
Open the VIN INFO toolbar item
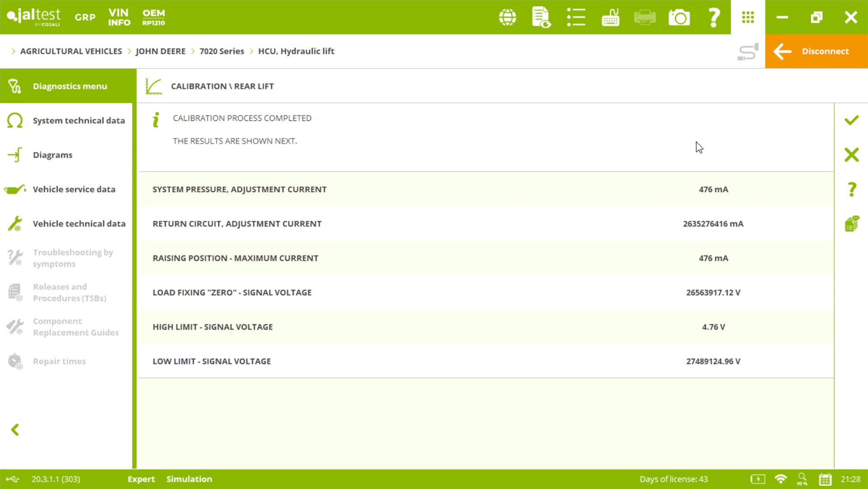pyautogui.click(x=119, y=17)
